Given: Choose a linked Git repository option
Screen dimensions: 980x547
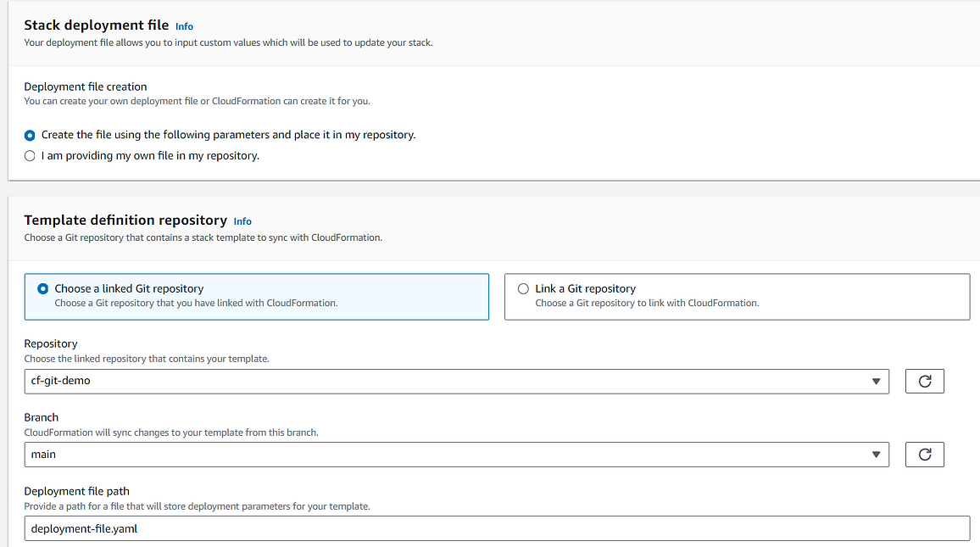Looking at the screenshot, I should [x=256, y=297].
